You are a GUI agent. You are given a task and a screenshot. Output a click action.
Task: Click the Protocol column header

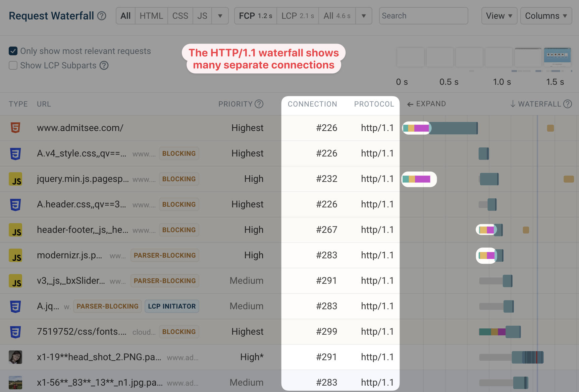click(x=374, y=104)
